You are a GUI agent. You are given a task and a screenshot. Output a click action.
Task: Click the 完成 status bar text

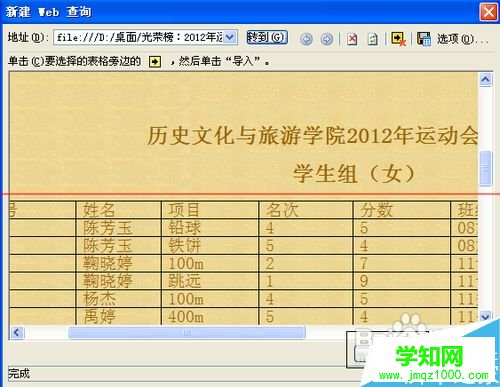tap(19, 374)
